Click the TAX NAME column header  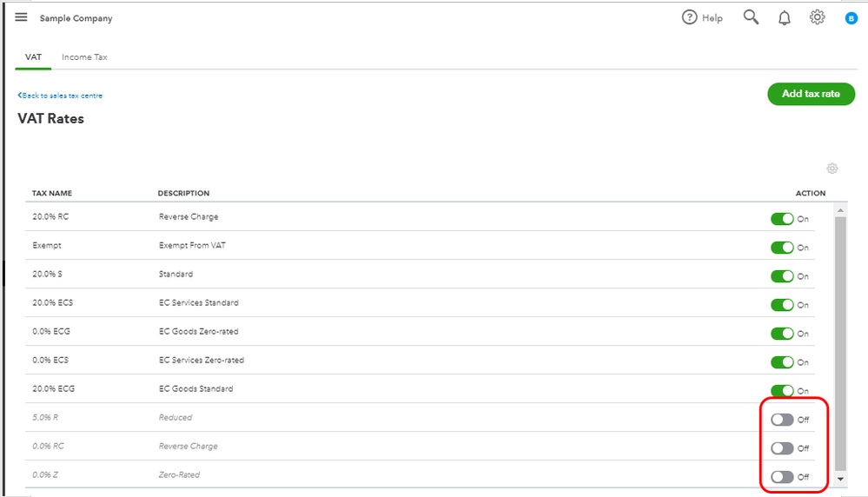point(52,193)
